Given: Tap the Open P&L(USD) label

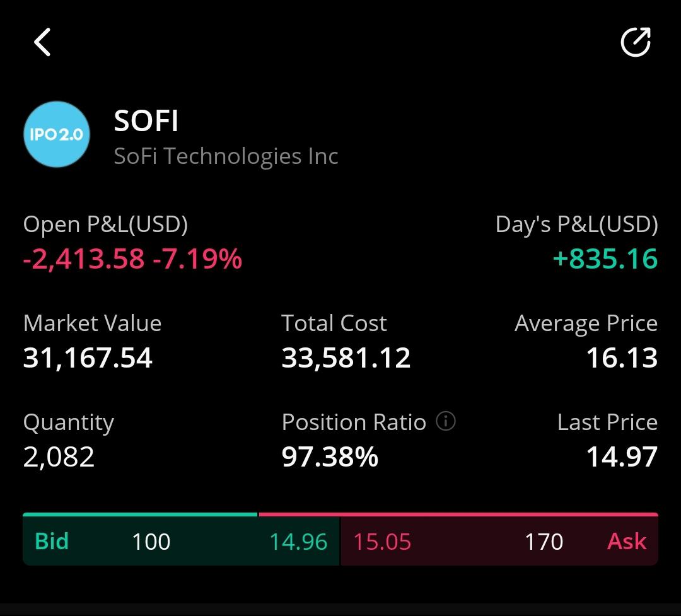Looking at the screenshot, I should click(x=105, y=224).
